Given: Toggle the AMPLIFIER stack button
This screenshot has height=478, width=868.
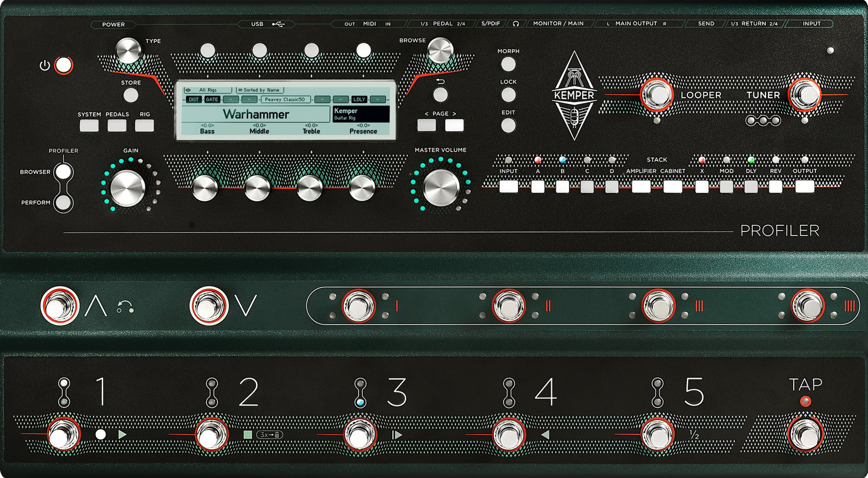Looking at the screenshot, I should pyautogui.click(x=641, y=187).
